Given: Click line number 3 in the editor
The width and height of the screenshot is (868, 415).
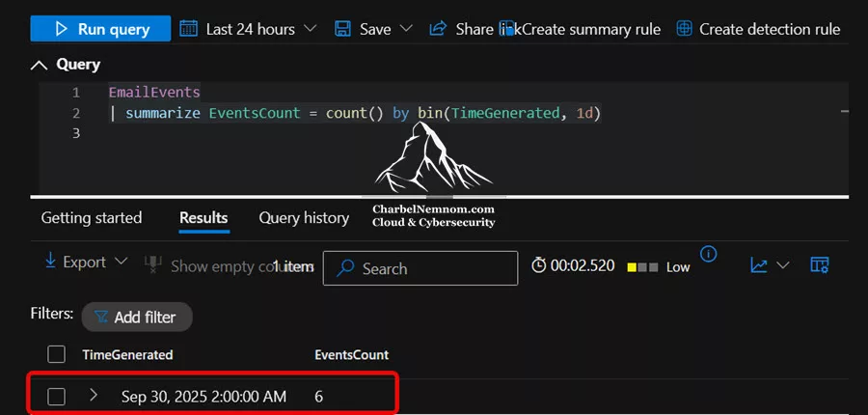Looking at the screenshot, I should point(76,133).
